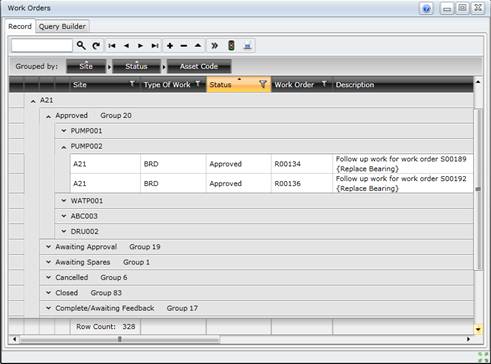Image resolution: width=491 pixels, height=364 pixels.
Task: Filter the Type Of Work column
Action: 198,84
